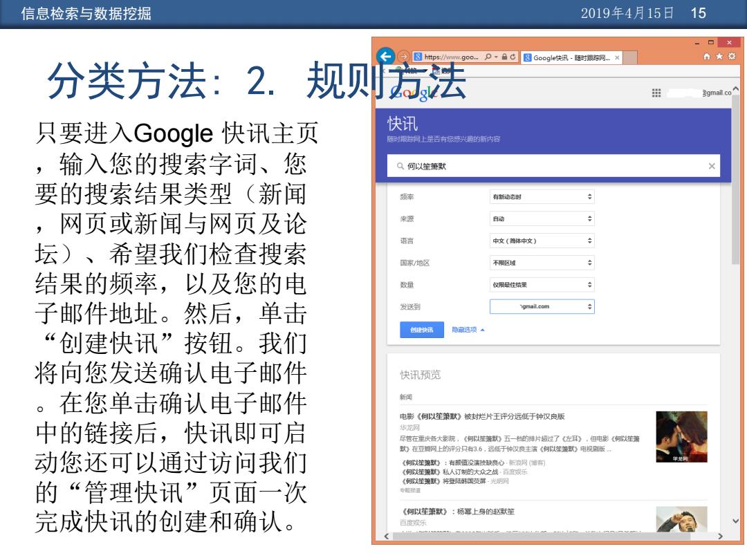Click the https://www.goo... address field
The width and height of the screenshot is (747, 560).
pos(451,57)
